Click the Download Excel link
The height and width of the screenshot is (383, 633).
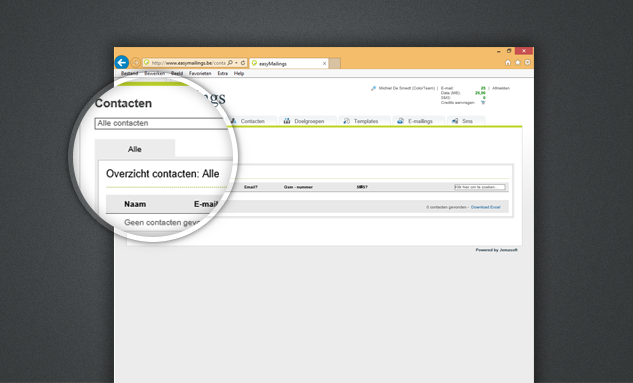tap(486, 207)
